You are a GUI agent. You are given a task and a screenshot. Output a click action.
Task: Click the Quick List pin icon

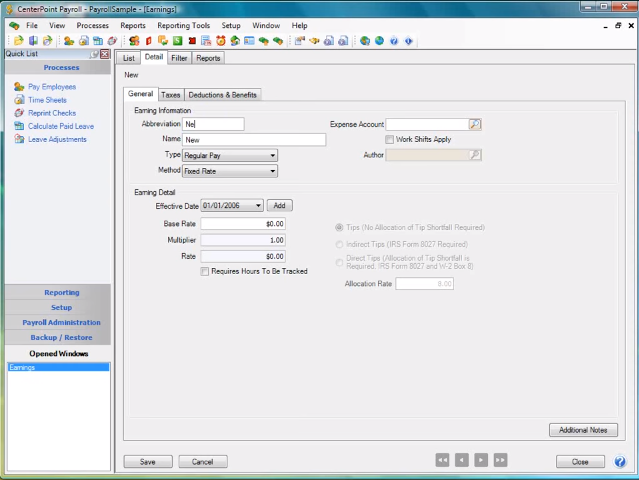(x=95, y=54)
